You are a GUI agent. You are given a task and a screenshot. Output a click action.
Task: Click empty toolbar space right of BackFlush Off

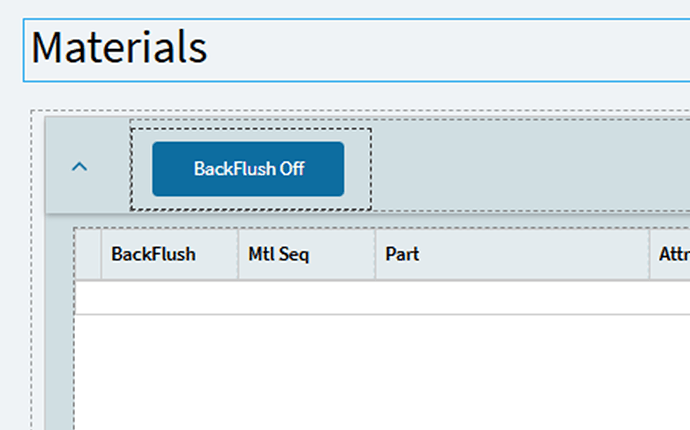tap(530, 169)
